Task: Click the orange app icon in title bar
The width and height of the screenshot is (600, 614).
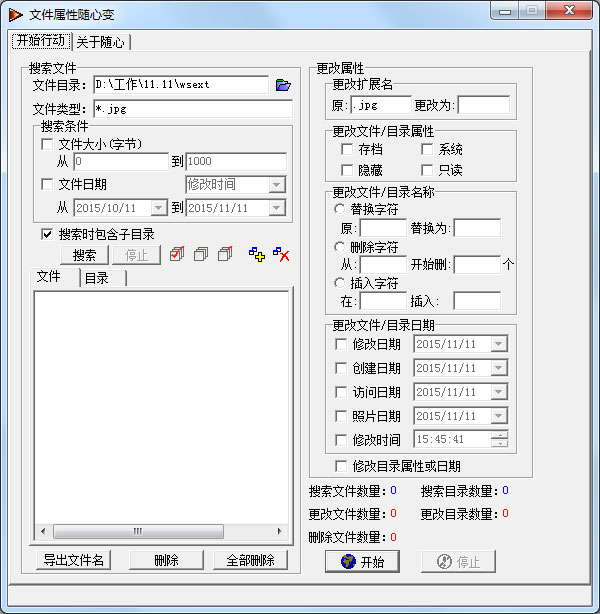Action: pyautogui.click(x=16, y=15)
